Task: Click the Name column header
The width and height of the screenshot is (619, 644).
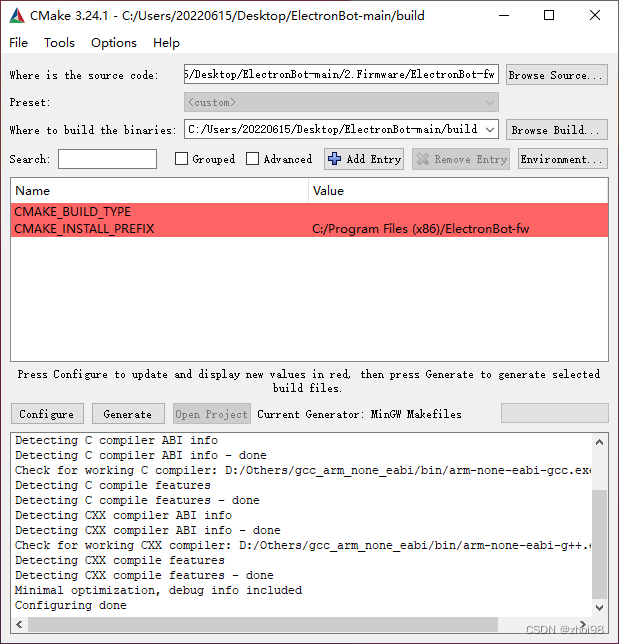Action: coord(159,191)
